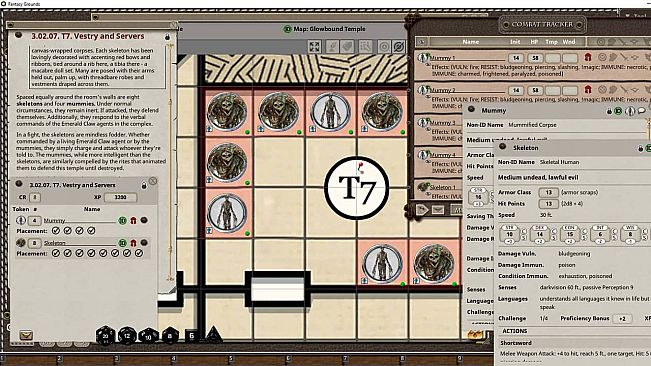The width and height of the screenshot is (651, 366).
Task: Toggle the mask/hide icon on map toolbar
Action: tap(398, 46)
